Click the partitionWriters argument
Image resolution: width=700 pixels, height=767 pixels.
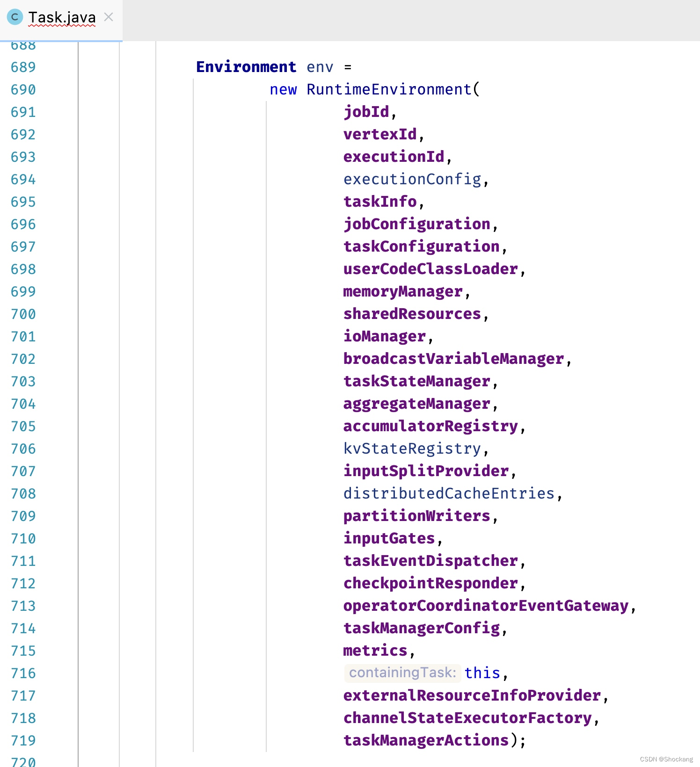[417, 516]
